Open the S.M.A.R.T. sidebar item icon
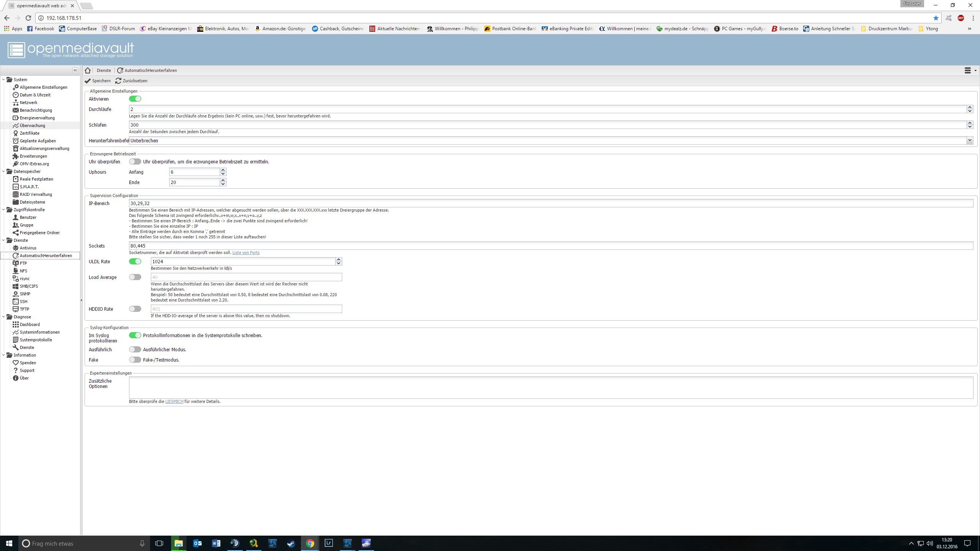The width and height of the screenshot is (980, 551). 16,187
